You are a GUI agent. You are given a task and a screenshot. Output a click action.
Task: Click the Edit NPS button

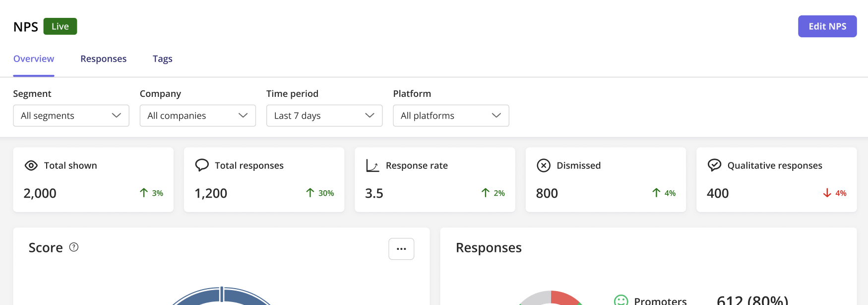[827, 26]
